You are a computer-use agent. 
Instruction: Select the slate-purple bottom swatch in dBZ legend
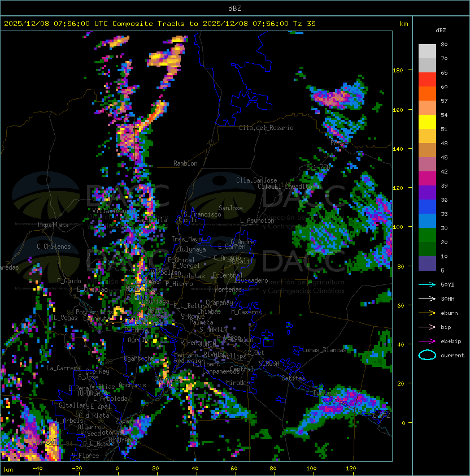427,263
